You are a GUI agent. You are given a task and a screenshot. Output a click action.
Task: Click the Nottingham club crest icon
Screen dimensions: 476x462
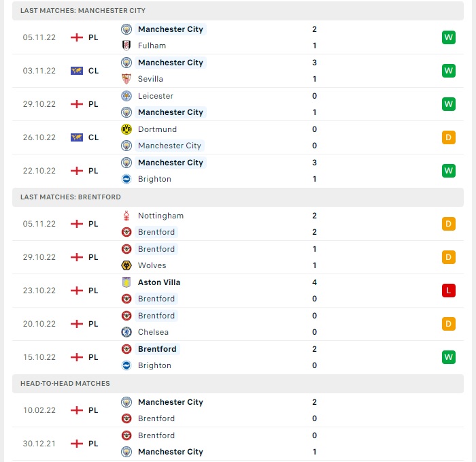pyautogui.click(x=126, y=216)
